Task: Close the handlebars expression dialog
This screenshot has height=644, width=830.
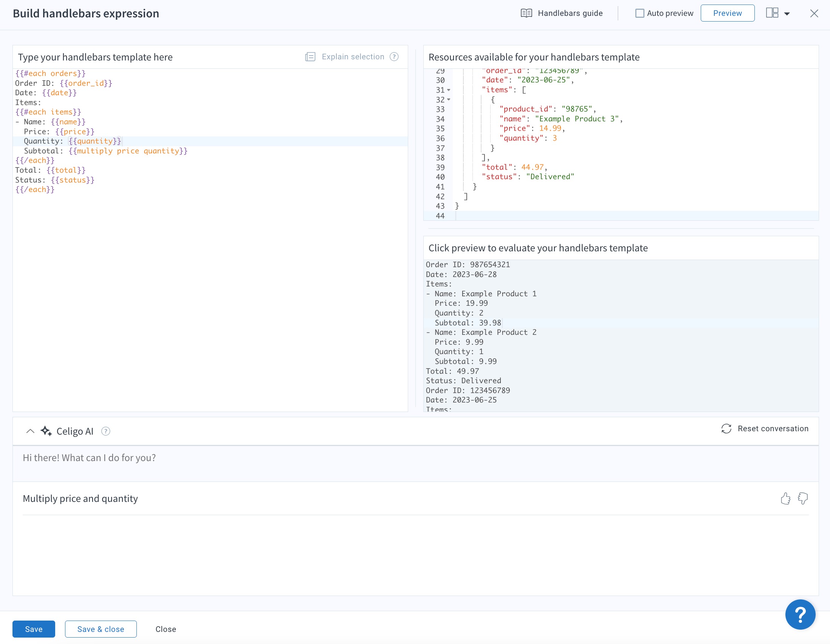Action: [x=814, y=13]
